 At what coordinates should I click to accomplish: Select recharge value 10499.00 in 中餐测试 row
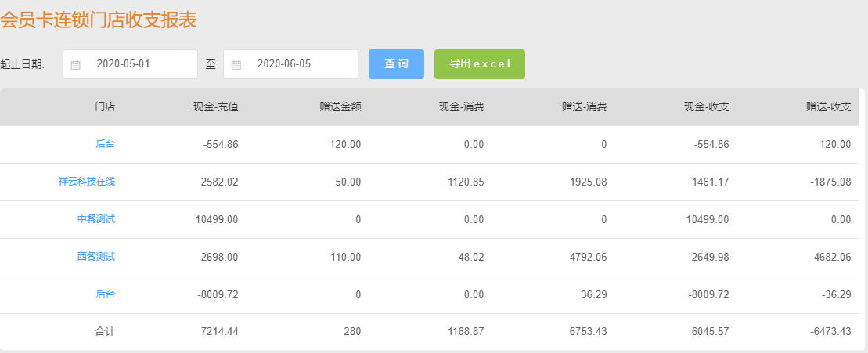(217, 219)
